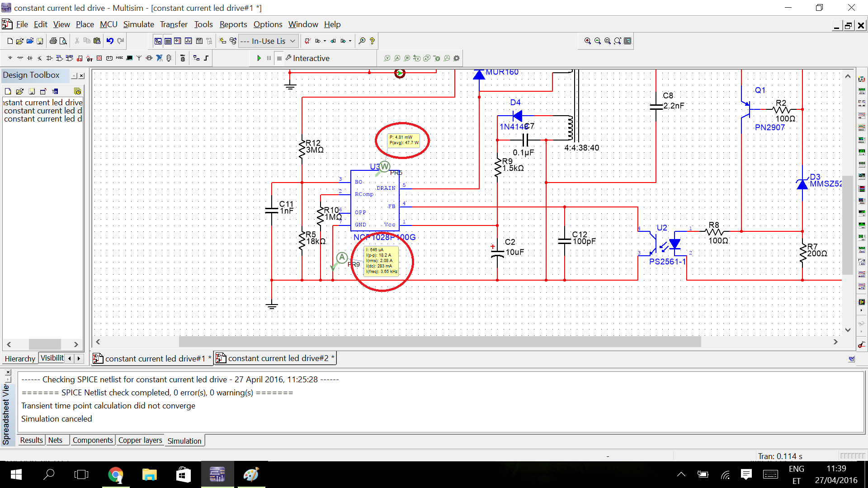868x488 pixels.
Task: Place a voltage probe
Action: point(387,58)
